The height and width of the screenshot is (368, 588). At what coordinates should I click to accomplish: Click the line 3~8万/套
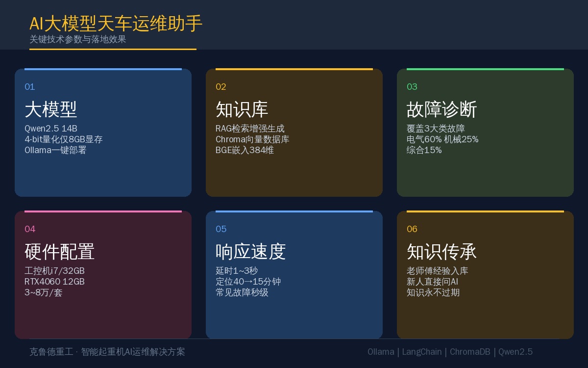tap(43, 292)
